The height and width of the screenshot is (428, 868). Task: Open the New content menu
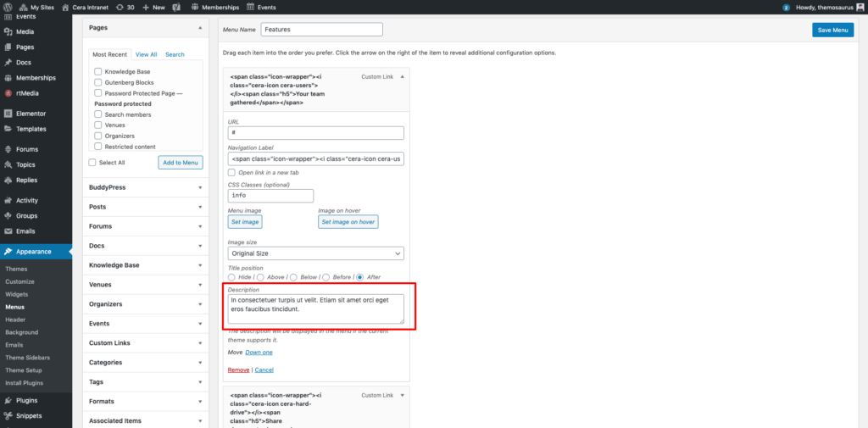click(154, 7)
